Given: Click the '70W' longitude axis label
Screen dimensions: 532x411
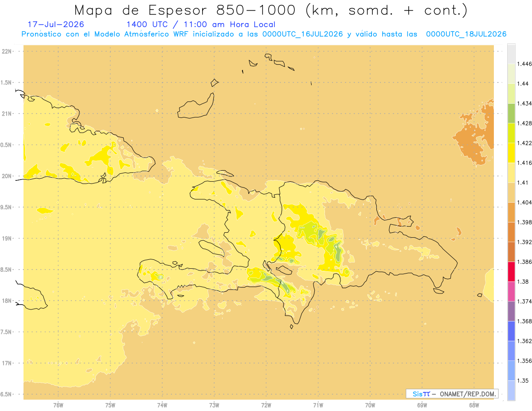Looking at the screenshot, I should click(370, 405).
